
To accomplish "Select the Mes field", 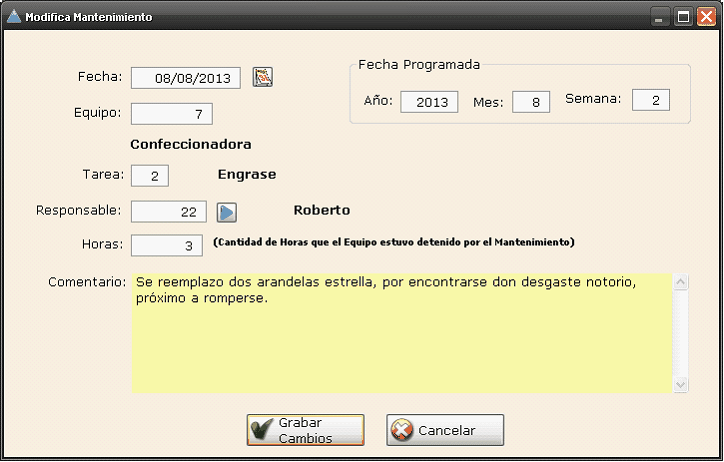I will point(531,102).
